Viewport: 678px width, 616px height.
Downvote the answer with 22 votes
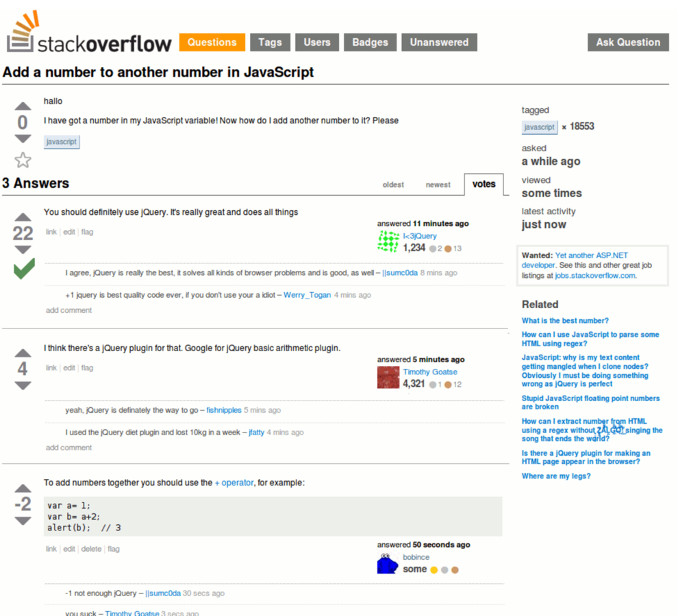(x=23, y=249)
